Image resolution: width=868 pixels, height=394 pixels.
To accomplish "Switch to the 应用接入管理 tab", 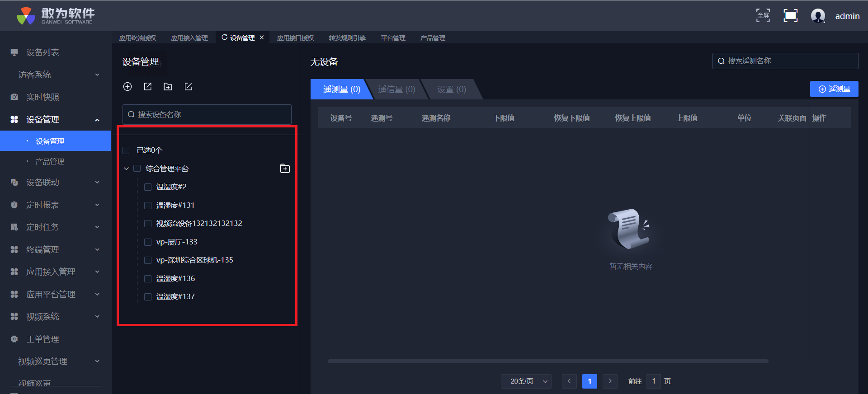I will tap(189, 38).
